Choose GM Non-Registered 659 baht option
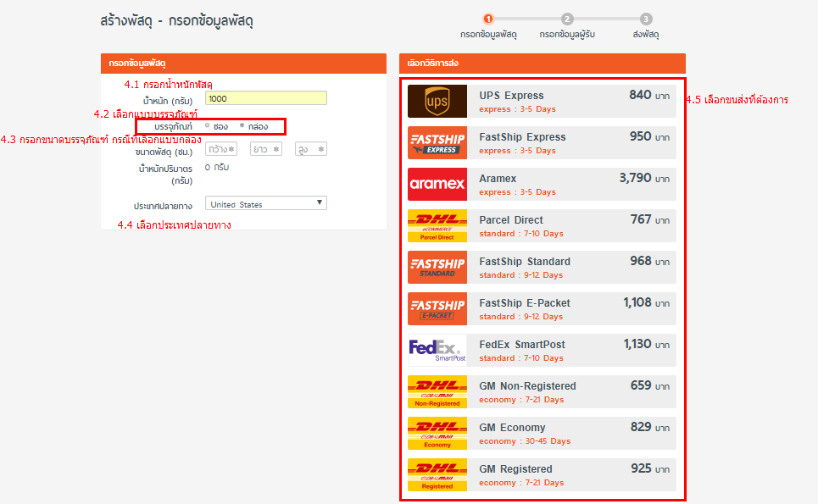This screenshot has height=504, width=818. [x=542, y=391]
